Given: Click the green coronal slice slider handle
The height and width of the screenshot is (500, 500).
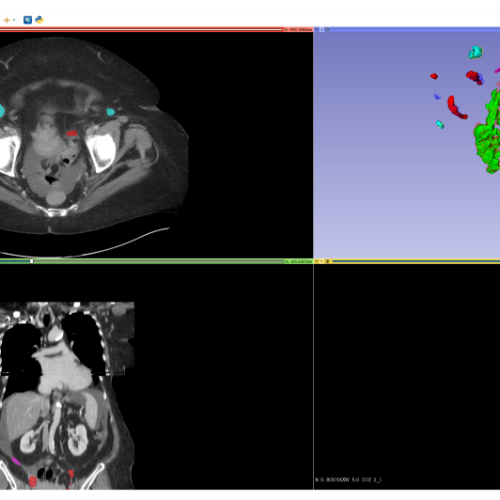Looking at the screenshot, I should [32, 261].
